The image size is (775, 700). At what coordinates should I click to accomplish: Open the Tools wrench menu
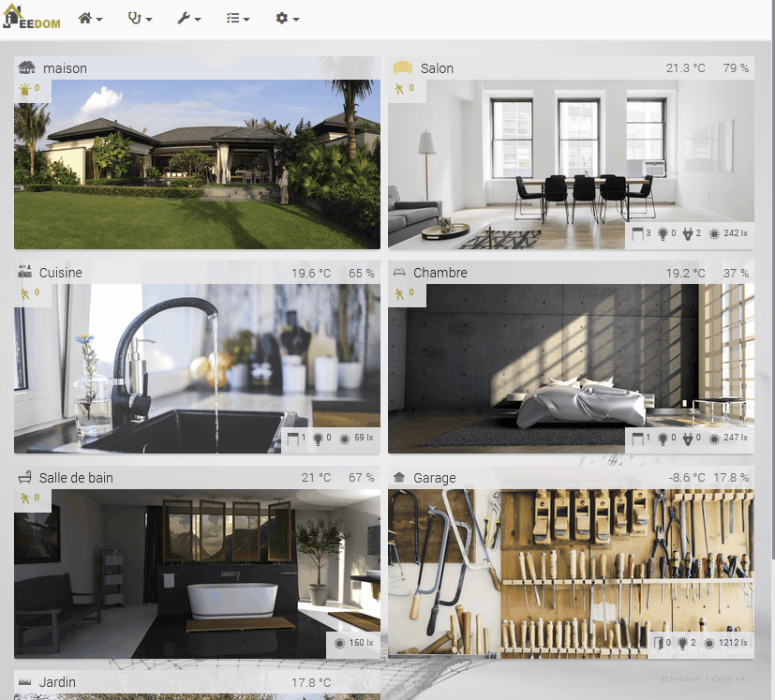pyautogui.click(x=189, y=19)
